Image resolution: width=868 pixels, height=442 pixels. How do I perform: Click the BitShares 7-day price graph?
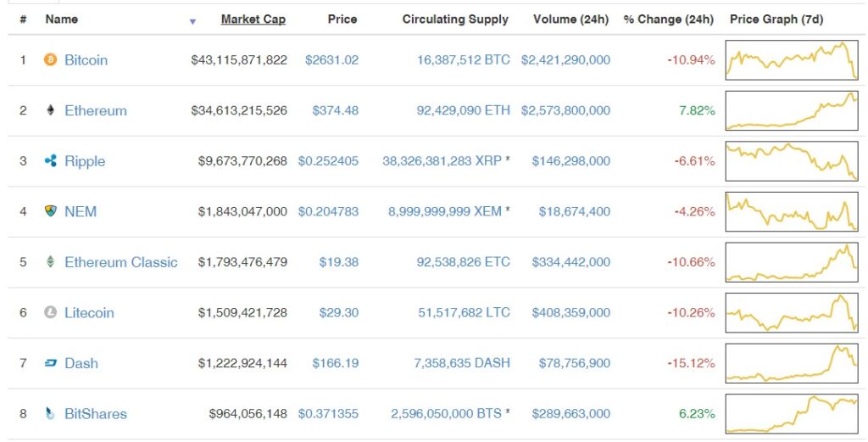792,414
